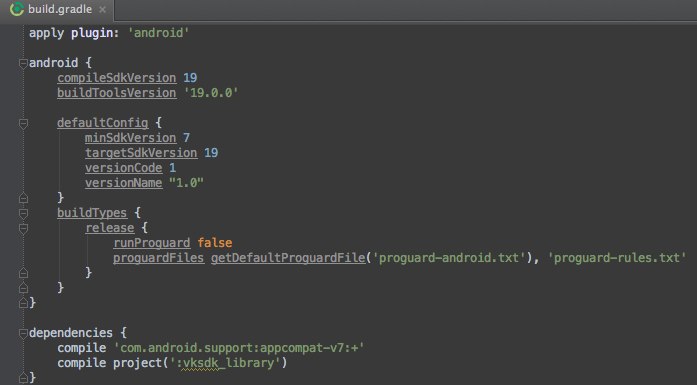Collapse the defaultConfig block fold marker
The height and width of the screenshot is (385, 697).
click(24, 123)
